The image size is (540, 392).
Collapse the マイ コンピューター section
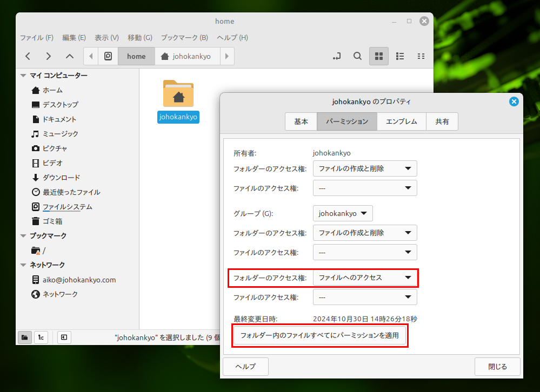click(23, 76)
